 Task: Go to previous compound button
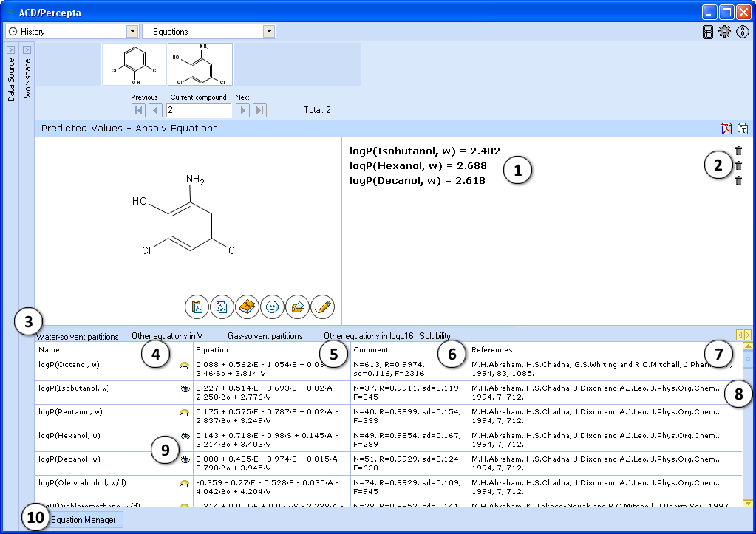click(x=155, y=110)
